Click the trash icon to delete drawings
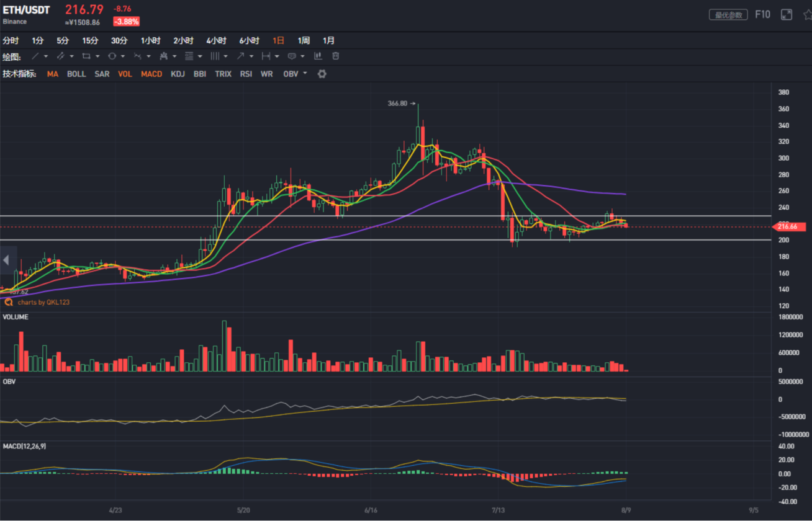 tap(336, 56)
